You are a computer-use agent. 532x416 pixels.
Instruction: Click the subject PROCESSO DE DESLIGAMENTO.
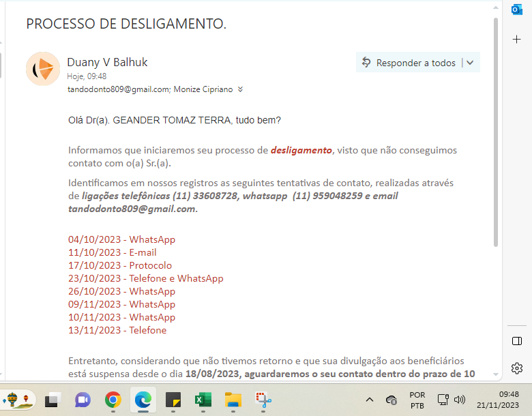point(126,24)
